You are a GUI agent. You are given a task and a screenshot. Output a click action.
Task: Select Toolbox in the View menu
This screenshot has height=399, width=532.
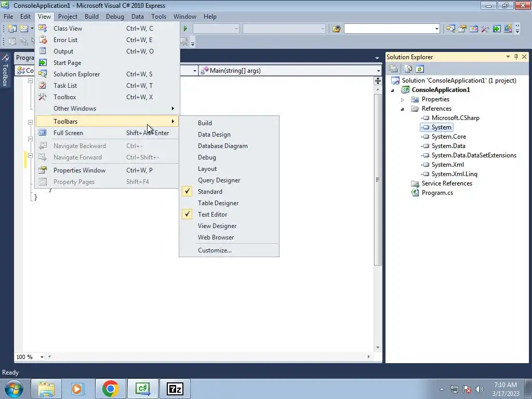107,97
